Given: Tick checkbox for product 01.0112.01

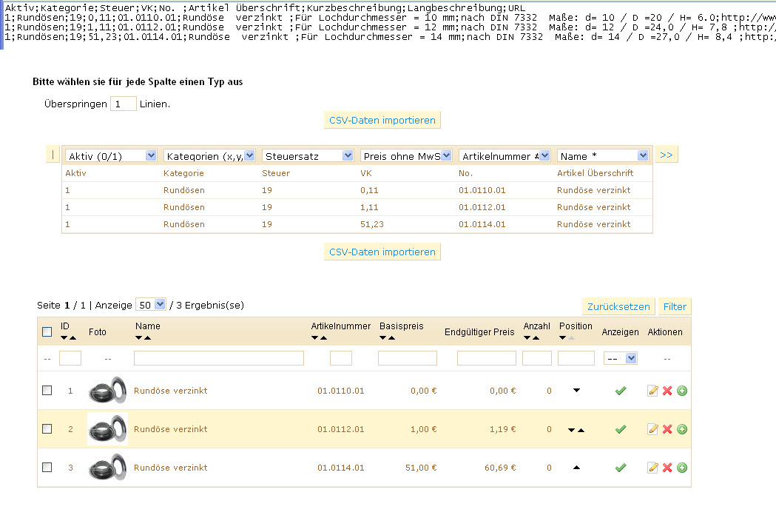Looking at the screenshot, I should [47, 429].
